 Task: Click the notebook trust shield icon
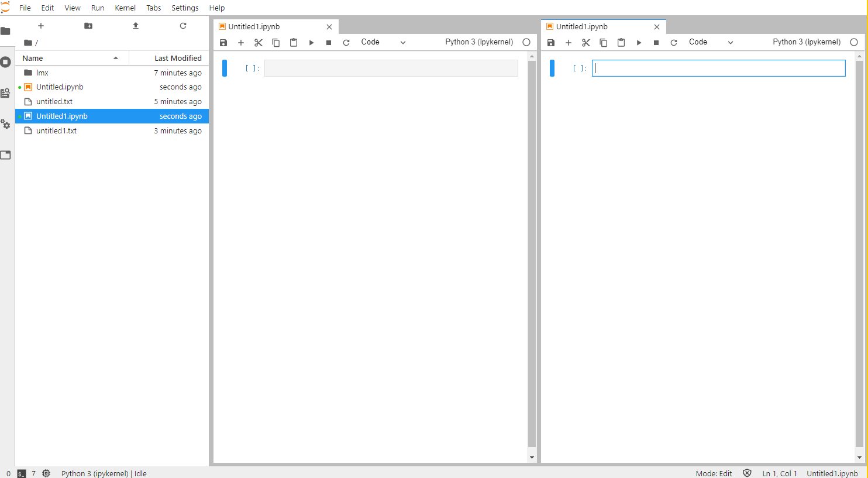pyautogui.click(x=747, y=473)
